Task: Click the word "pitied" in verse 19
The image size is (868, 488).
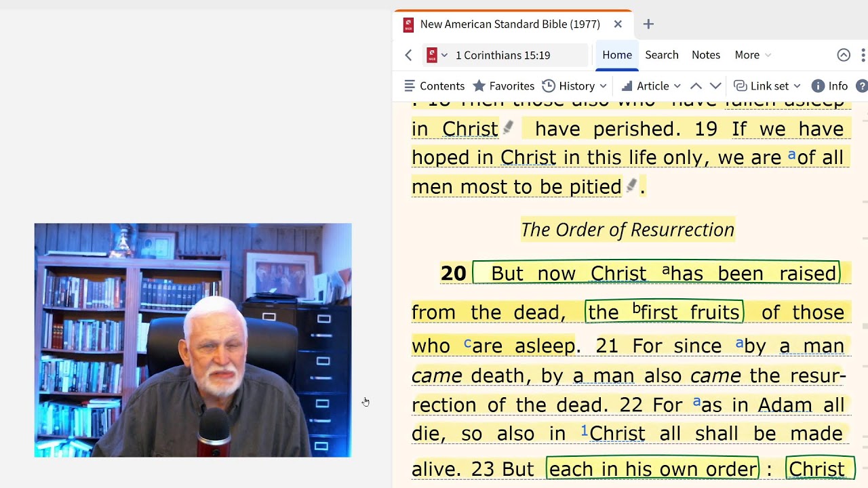Action: 595,187
